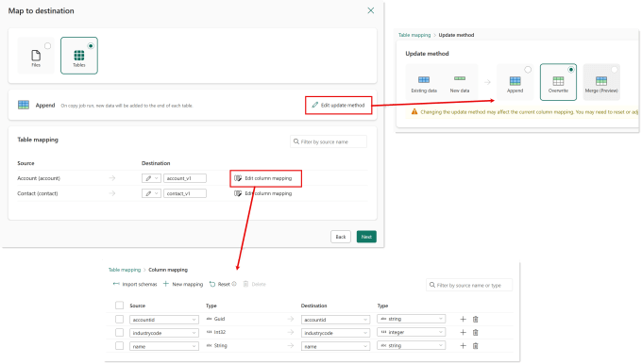Delete the name mapping row with trash icon
Screen dimensions: 642x364
(x=475, y=346)
